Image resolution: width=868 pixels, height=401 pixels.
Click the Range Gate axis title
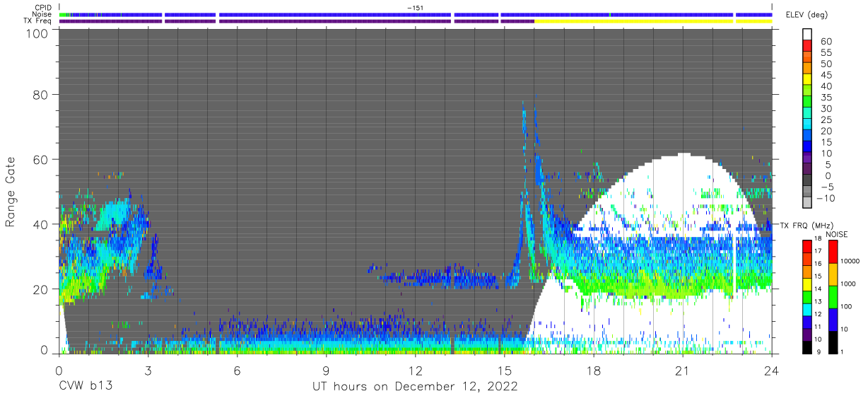pyautogui.click(x=11, y=192)
